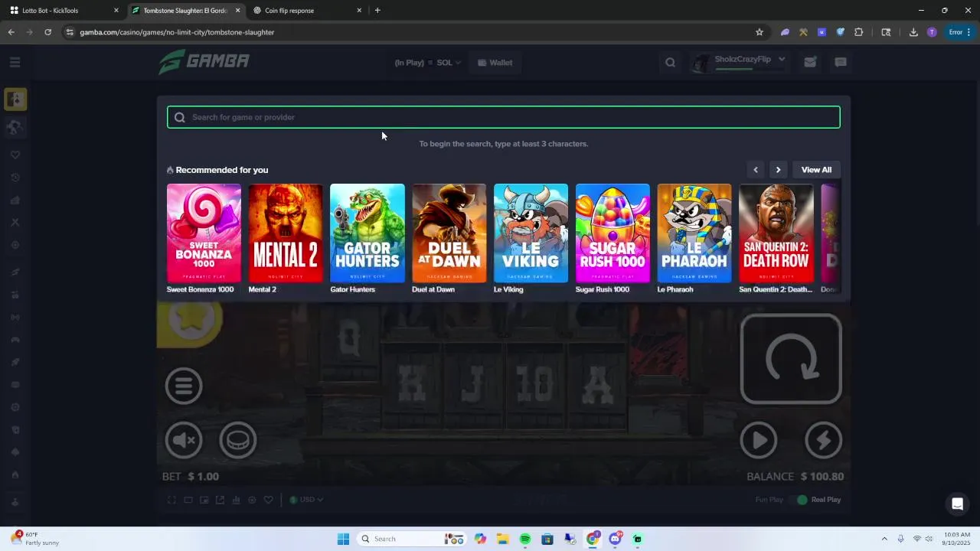This screenshot has height=551, width=980.
Task: Open the live support chat bubble
Action: pos(957,504)
